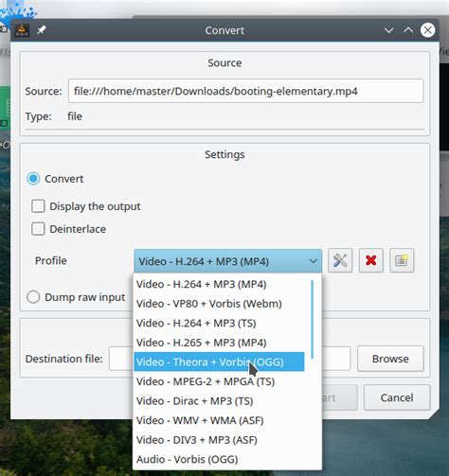Minimize the Convert dialog with down chevron
Screen dimensions: 449x476
click(x=388, y=30)
